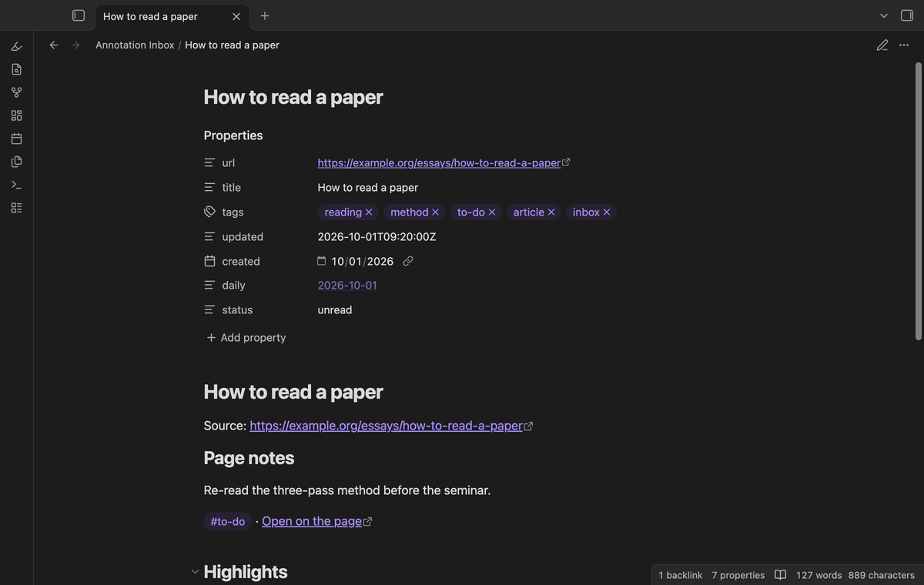Image resolution: width=924 pixels, height=585 pixels.
Task: Click the created property calendar icon
Action: click(209, 261)
